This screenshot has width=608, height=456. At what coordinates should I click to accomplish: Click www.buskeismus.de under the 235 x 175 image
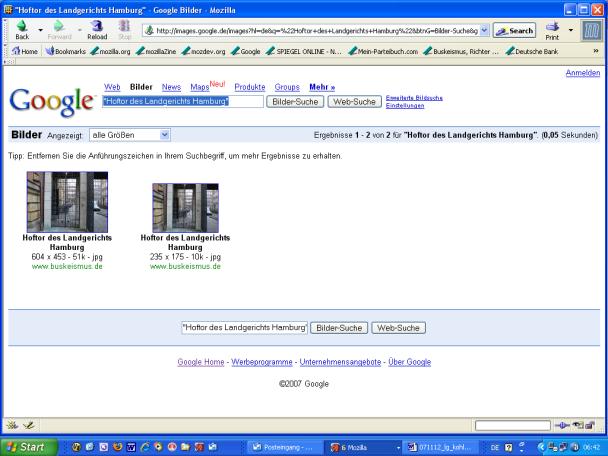click(x=185, y=266)
